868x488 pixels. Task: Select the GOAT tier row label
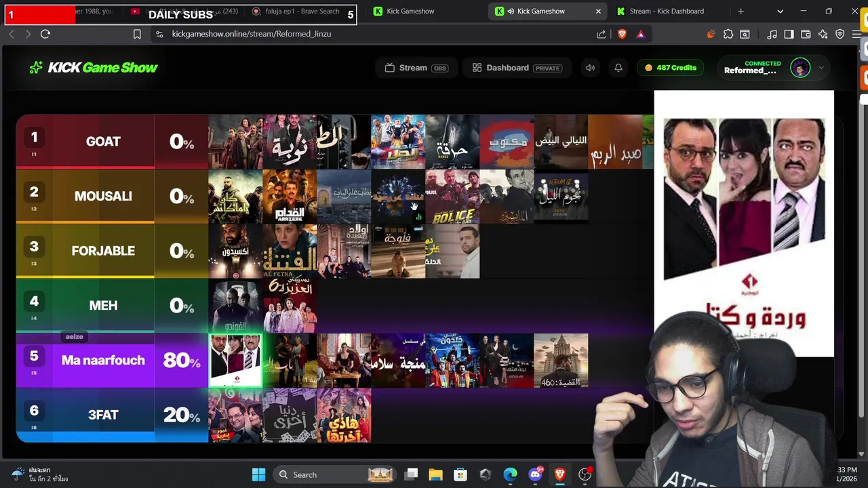[103, 142]
